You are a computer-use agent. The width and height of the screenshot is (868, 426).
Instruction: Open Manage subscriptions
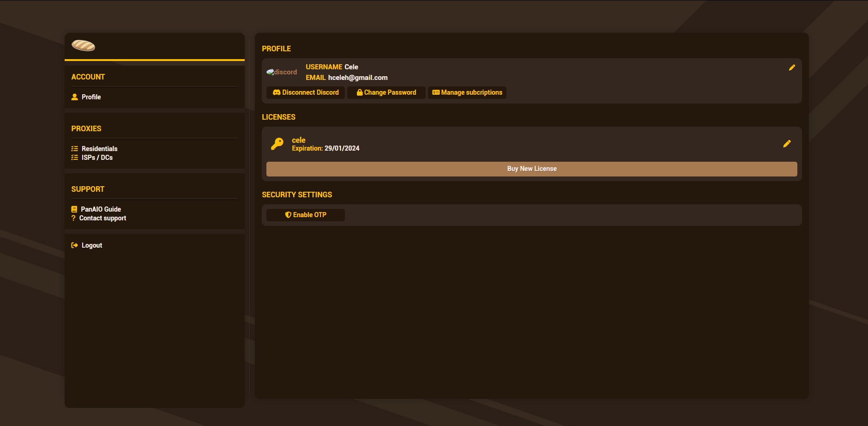[x=467, y=92]
